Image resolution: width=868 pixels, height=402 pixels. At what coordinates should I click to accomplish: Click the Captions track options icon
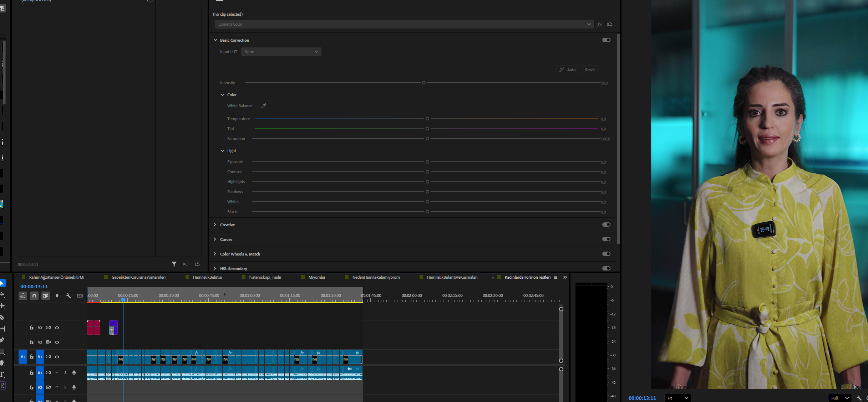(x=80, y=296)
